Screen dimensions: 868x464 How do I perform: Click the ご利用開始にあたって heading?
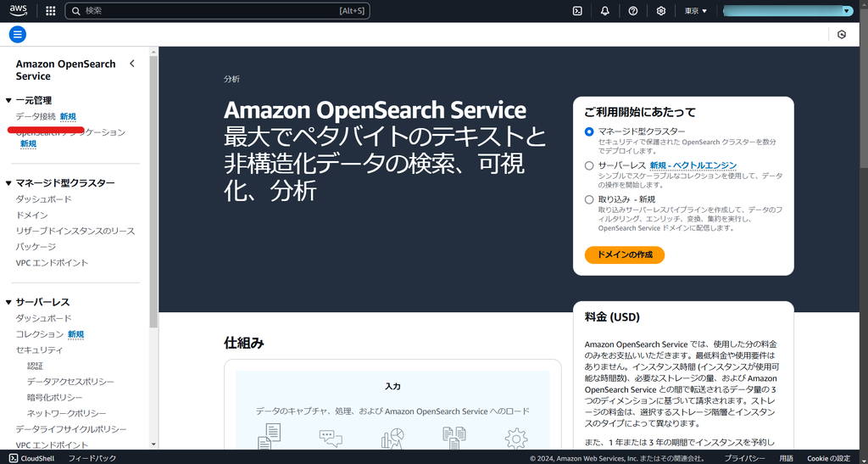pyautogui.click(x=640, y=112)
